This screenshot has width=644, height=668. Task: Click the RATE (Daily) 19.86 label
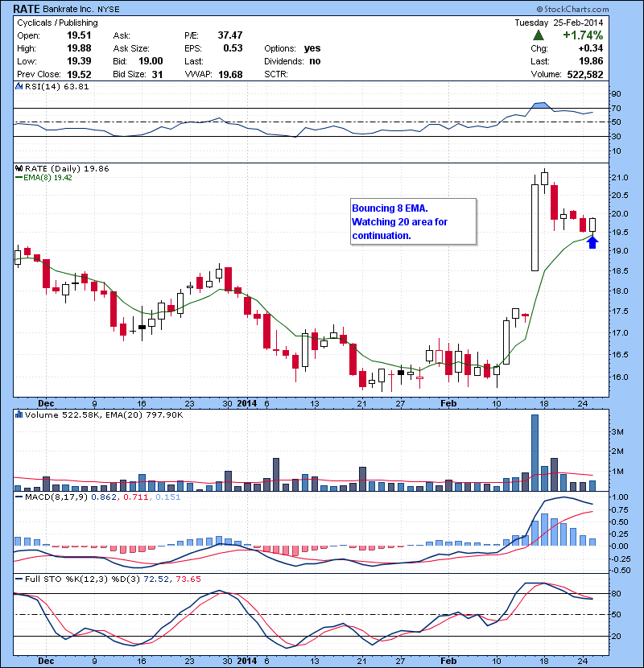(67, 168)
